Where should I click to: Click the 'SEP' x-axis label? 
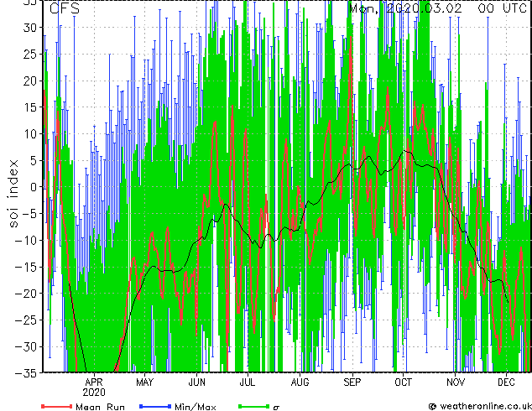coord(352,382)
